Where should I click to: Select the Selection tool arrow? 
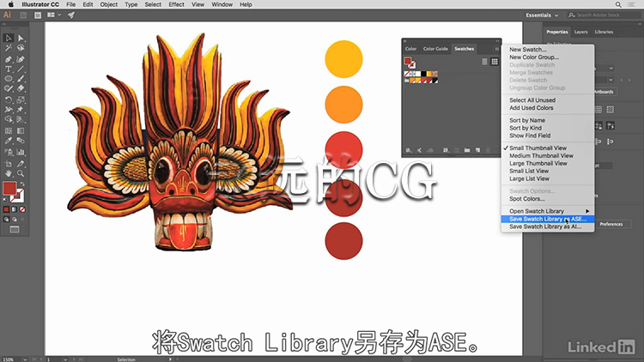(x=9, y=38)
